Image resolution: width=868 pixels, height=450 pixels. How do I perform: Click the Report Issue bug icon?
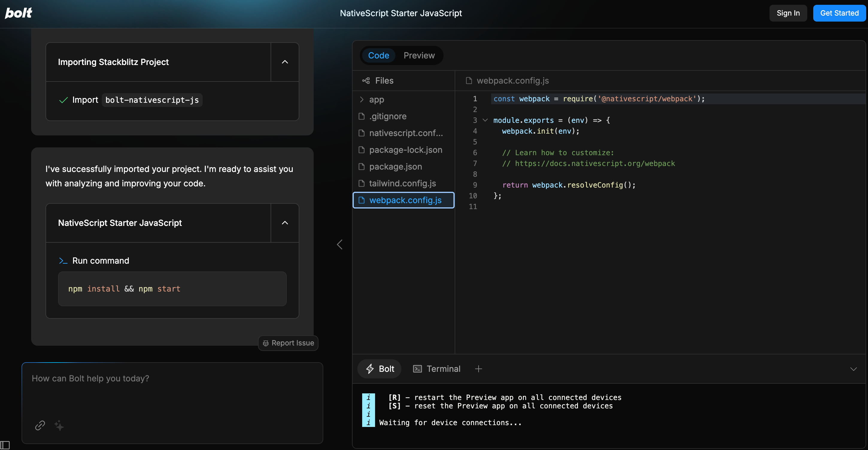[x=265, y=343]
